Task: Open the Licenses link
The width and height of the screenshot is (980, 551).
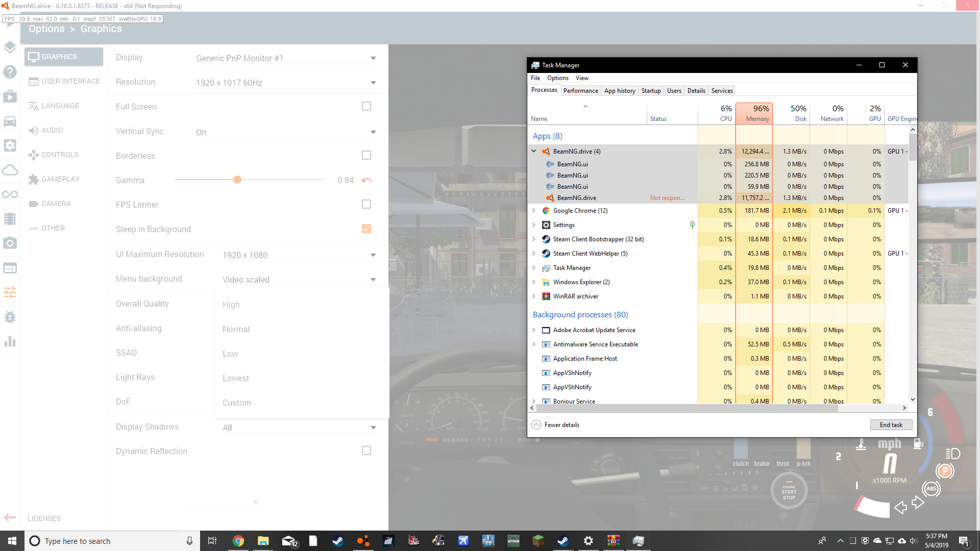Action: click(x=44, y=518)
